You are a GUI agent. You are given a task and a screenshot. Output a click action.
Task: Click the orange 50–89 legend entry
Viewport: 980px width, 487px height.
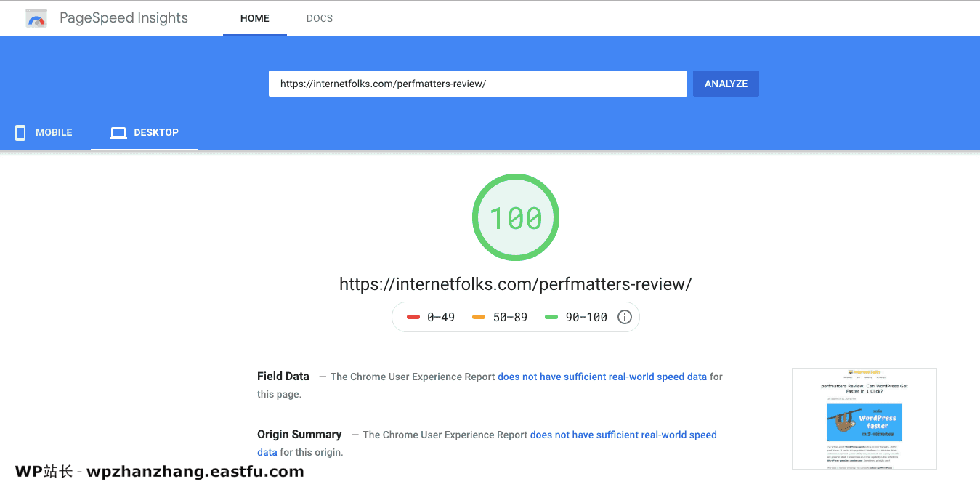pyautogui.click(x=500, y=317)
